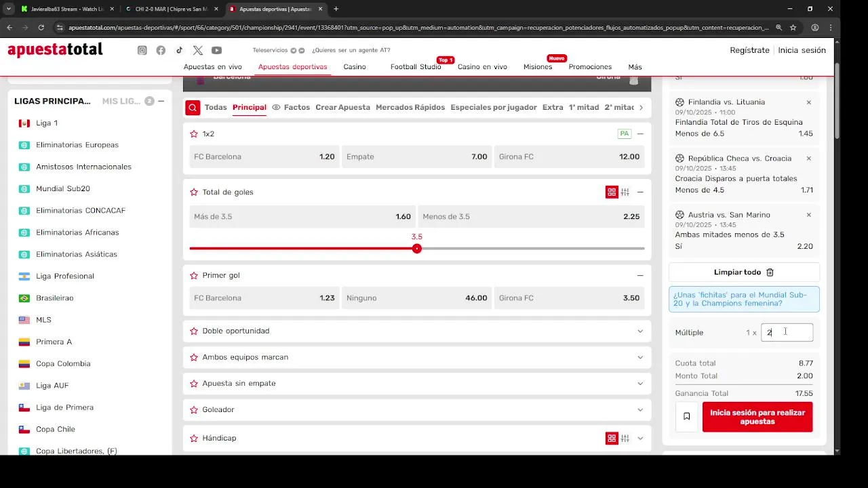Screen dimensions: 868x488
Task: Click the browser reload button
Action: coord(41,28)
